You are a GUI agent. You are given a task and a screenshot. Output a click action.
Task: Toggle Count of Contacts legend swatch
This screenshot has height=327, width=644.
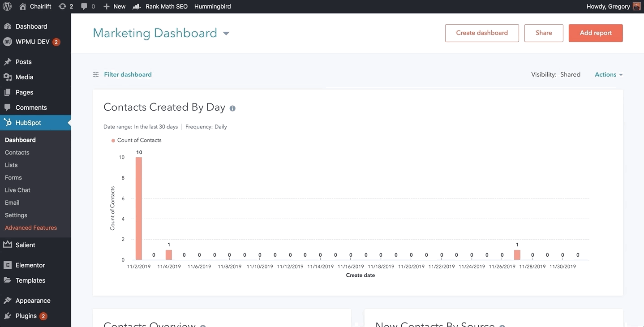point(113,141)
